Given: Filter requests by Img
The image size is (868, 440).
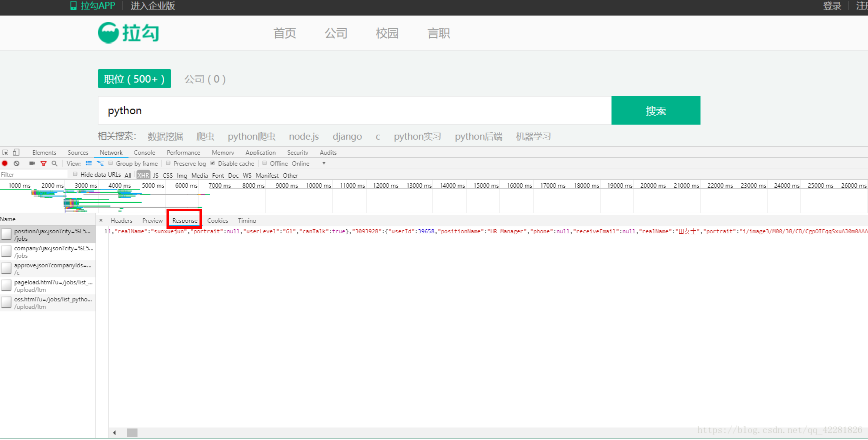Looking at the screenshot, I should click(182, 176).
